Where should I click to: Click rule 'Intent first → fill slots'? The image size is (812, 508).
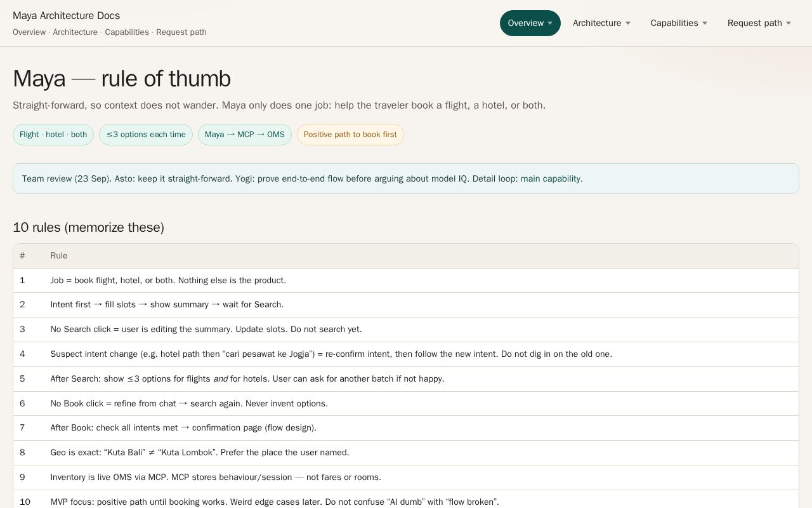(x=406, y=305)
